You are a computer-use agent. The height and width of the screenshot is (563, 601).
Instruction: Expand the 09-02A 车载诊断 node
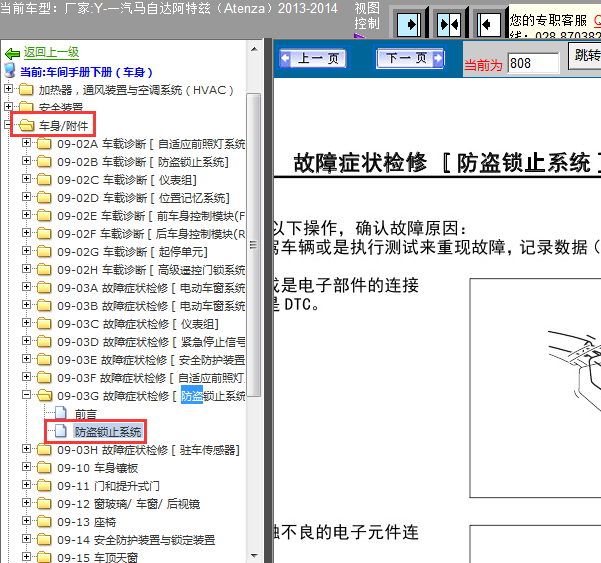click(26, 143)
